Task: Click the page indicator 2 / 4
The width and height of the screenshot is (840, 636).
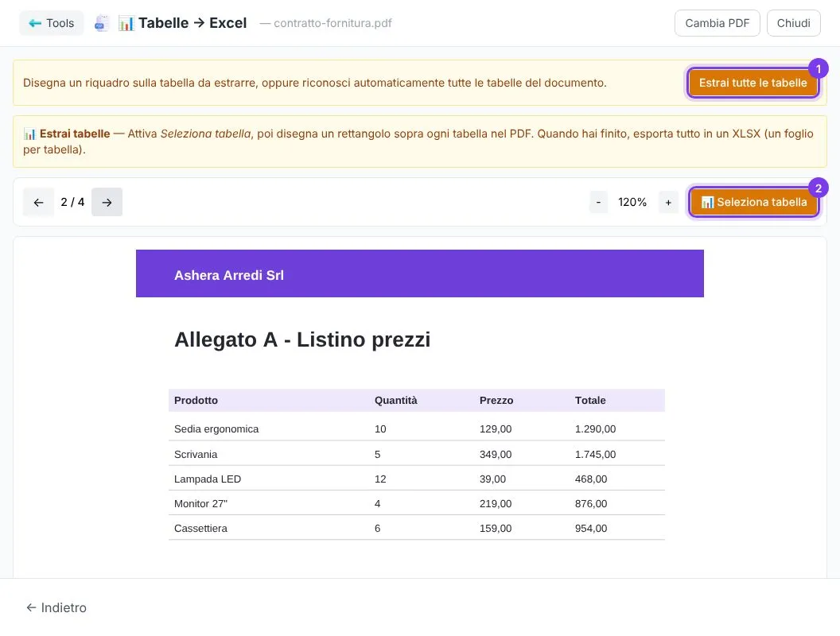Action: click(73, 203)
